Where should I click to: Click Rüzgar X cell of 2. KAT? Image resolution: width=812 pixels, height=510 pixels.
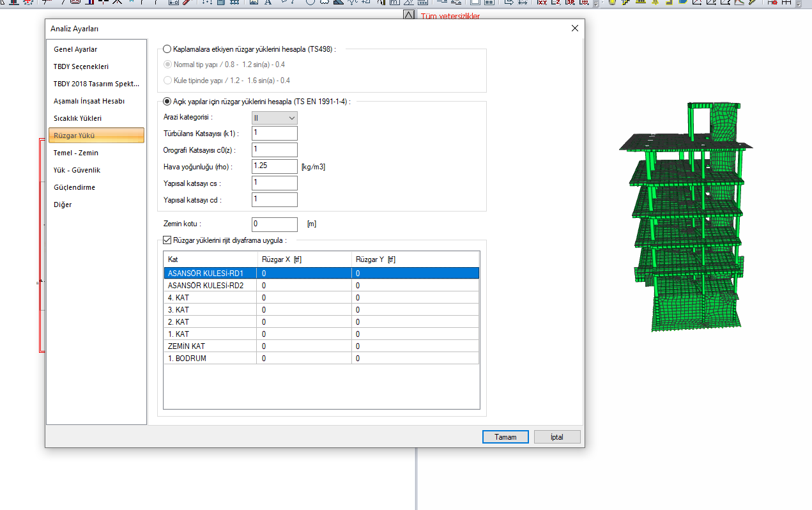[305, 321]
